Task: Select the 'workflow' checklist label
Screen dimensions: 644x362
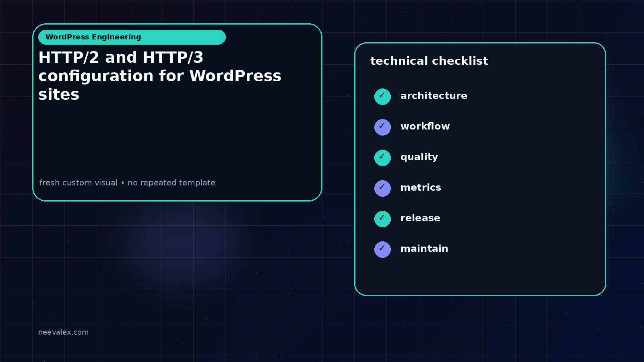Action: pos(425,126)
